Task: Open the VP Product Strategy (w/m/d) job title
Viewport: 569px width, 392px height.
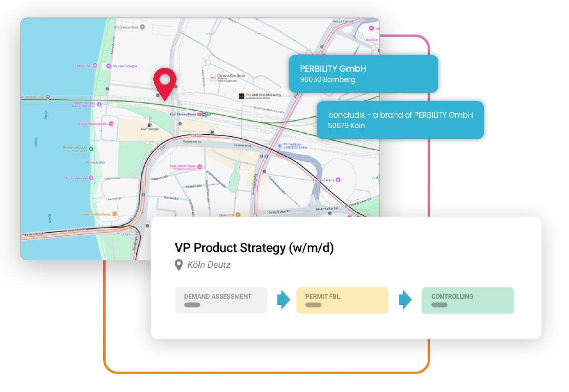Action: pos(254,247)
